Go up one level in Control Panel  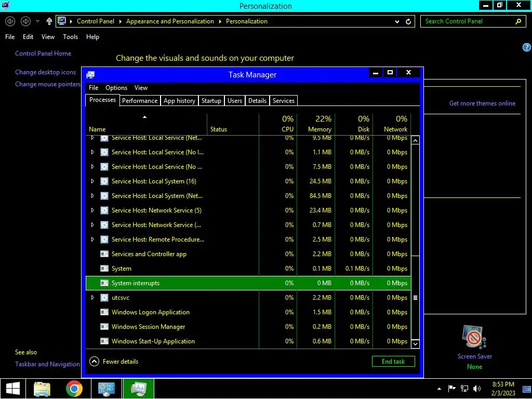[49, 21]
